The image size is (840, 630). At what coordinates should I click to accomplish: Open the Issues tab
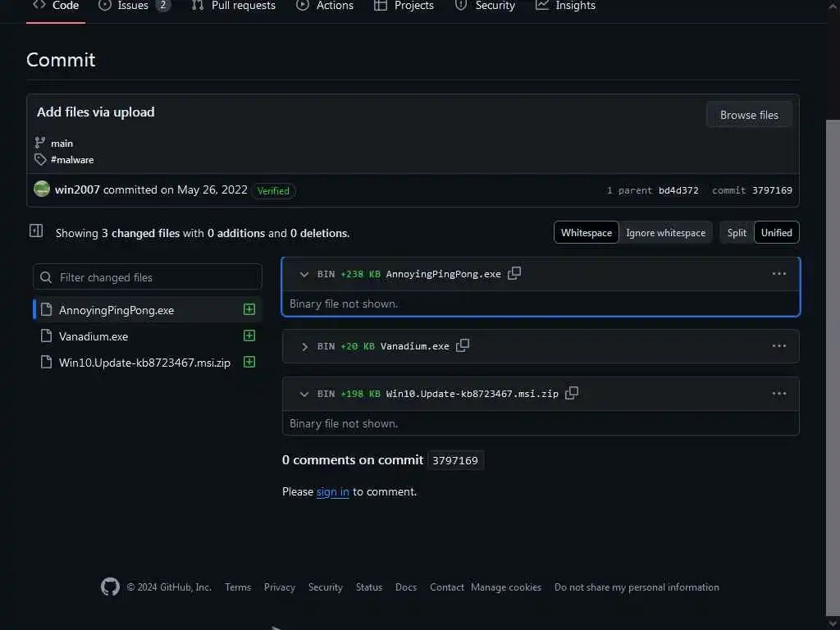click(134, 6)
